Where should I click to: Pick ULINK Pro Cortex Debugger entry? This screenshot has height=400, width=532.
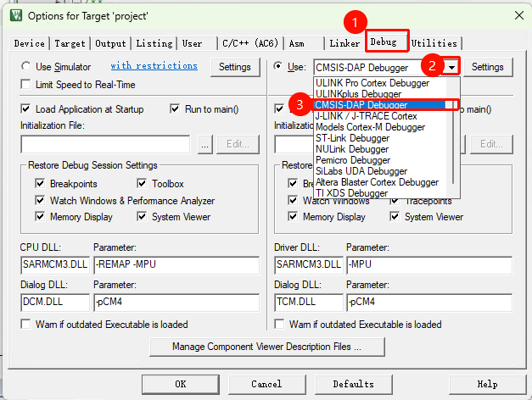(372, 83)
